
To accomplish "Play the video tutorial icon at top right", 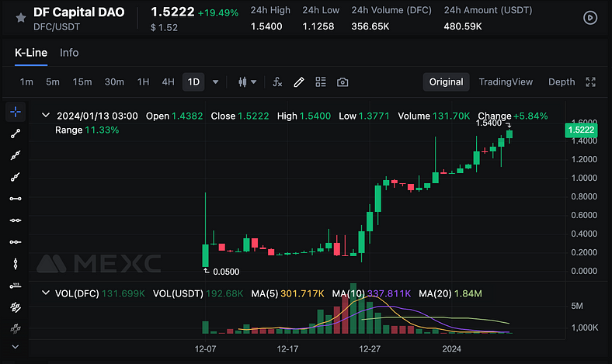I will point(589,18).
